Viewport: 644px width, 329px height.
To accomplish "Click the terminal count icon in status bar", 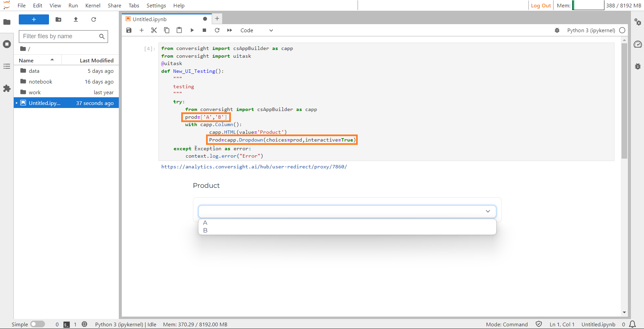I will point(67,324).
